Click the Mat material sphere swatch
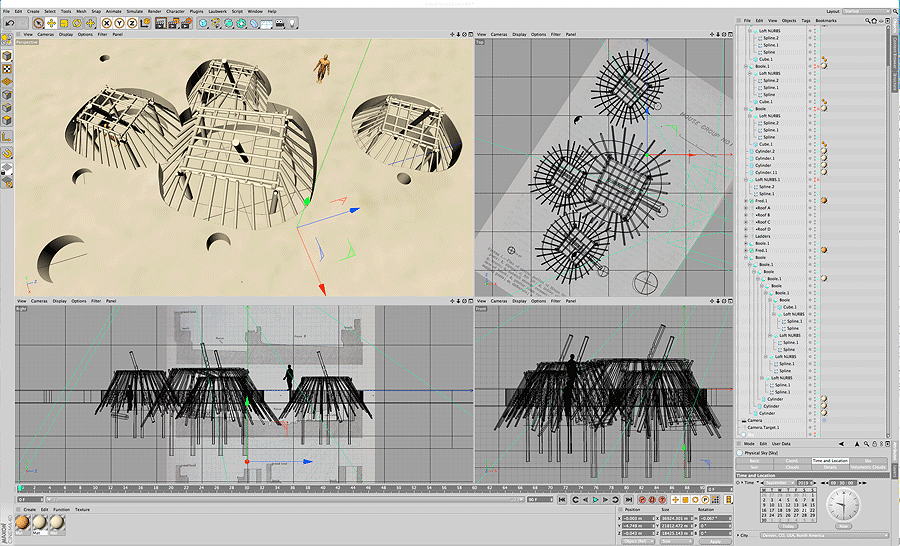The height and width of the screenshot is (546, 900). click(41, 524)
